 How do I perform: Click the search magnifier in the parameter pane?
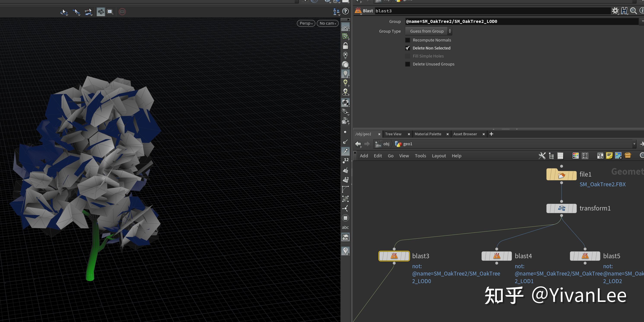click(634, 11)
